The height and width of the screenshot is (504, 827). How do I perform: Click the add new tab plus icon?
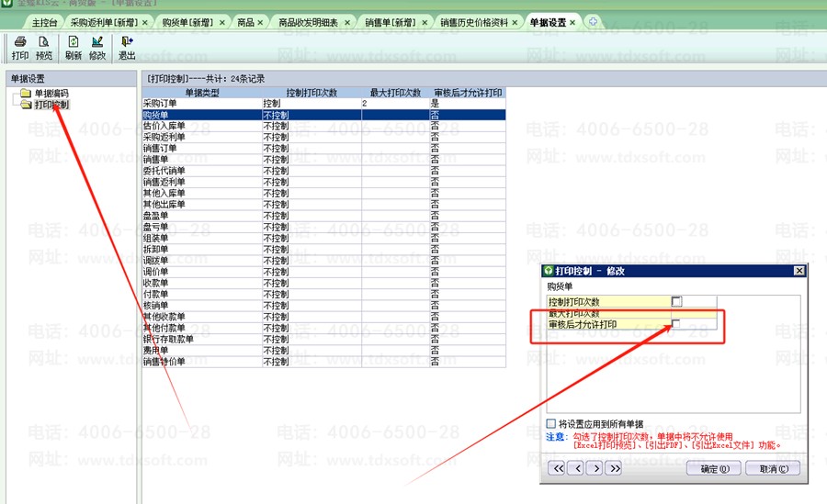click(x=593, y=21)
